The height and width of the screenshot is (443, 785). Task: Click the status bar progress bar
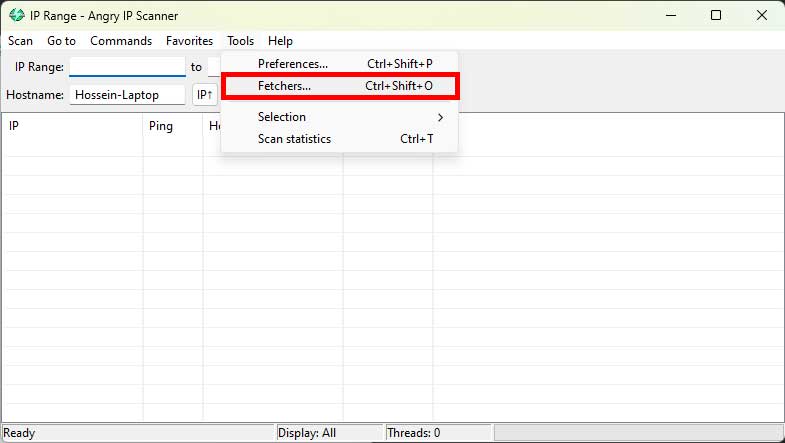639,433
